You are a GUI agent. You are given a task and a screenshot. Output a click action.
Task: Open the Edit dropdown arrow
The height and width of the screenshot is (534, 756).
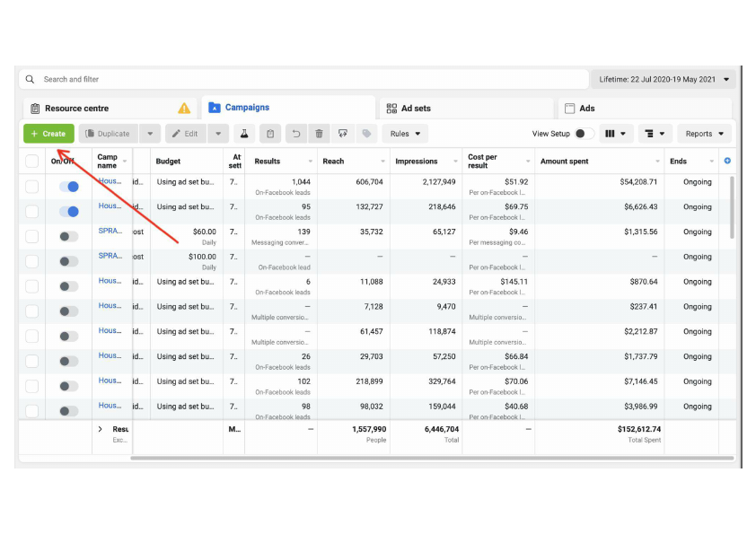(x=218, y=134)
